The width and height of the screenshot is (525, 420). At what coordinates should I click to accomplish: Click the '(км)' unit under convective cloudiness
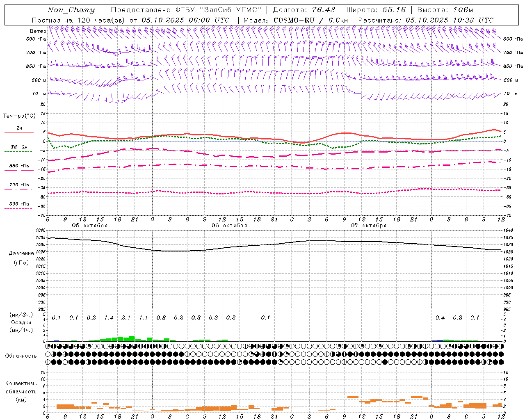(21, 399)
